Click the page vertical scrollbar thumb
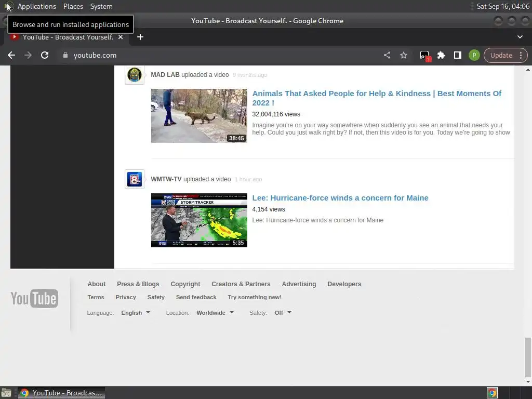The width and height of the screenshot is (532, 399). 528,357
